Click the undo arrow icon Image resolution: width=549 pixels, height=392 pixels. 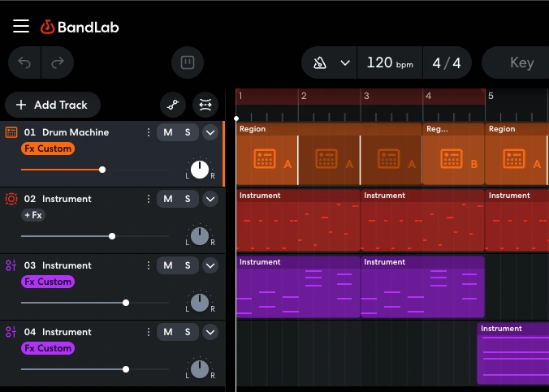coord(25,62)
